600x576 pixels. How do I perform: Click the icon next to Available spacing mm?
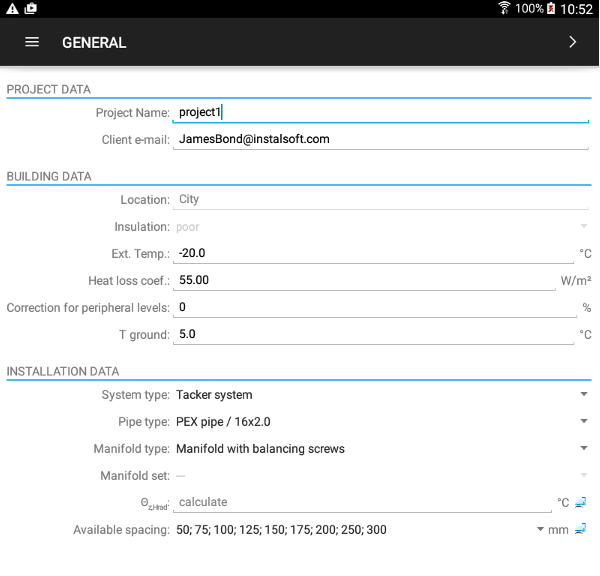(x=581, y=529)
